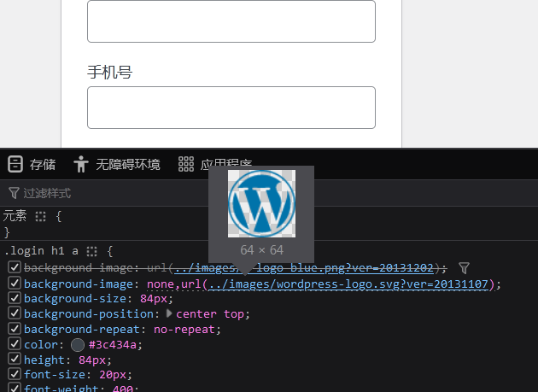Uncheck the background-position property
This screenshot has width=538, height=392.
click(x=15, y=313)
